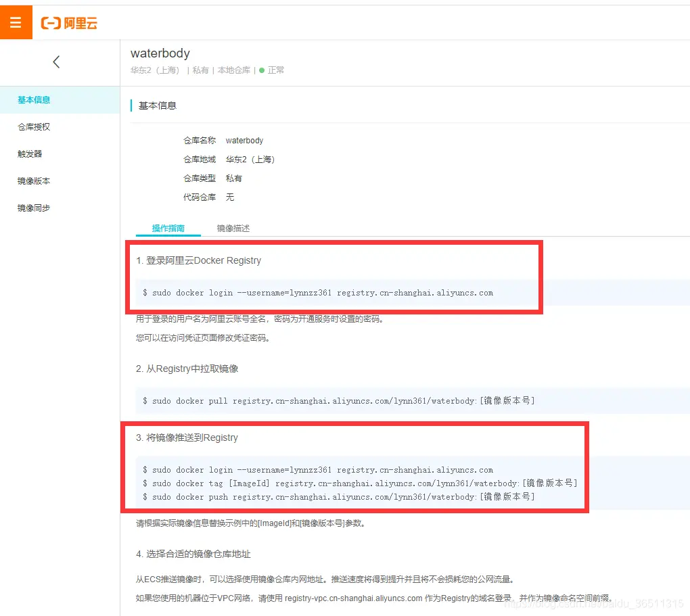Click the 仓库名称 value waterbody
Screen dimensions: 690x616
[x=244, y=141]
